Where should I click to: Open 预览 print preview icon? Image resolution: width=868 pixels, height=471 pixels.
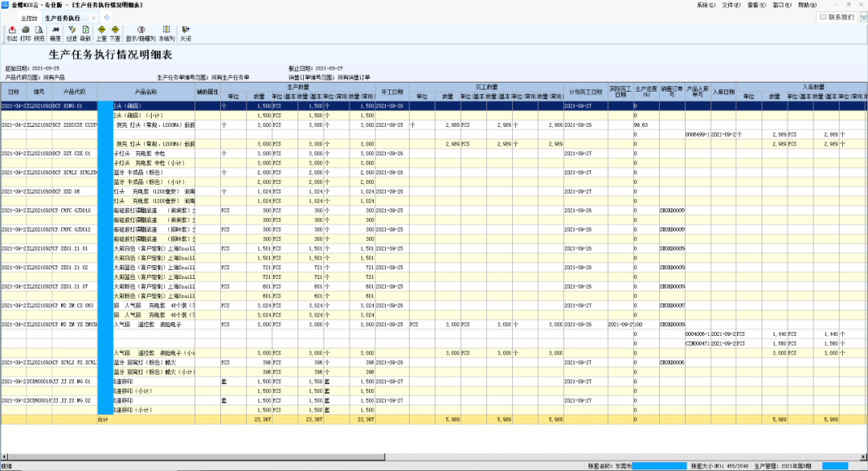39,33
